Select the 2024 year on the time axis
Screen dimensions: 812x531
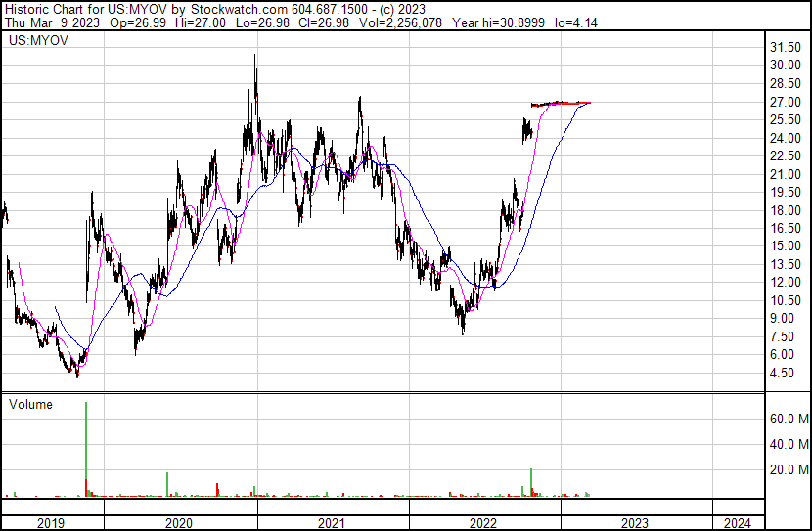737,522
